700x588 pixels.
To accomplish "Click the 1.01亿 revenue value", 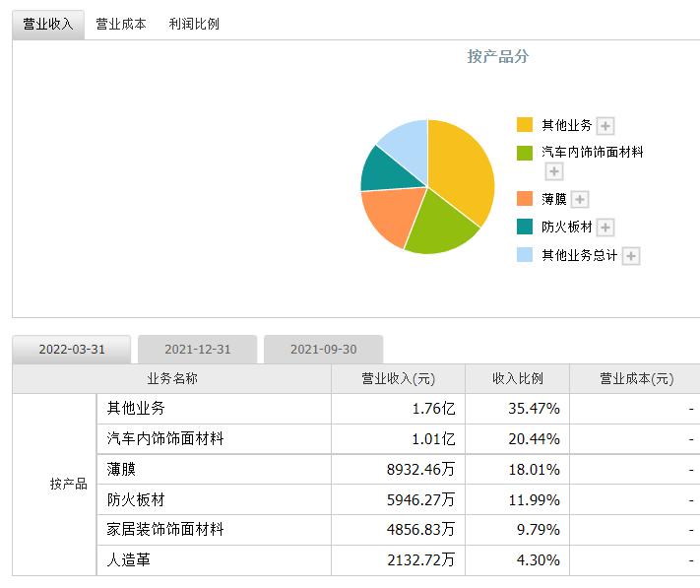I will pos(433,439).
